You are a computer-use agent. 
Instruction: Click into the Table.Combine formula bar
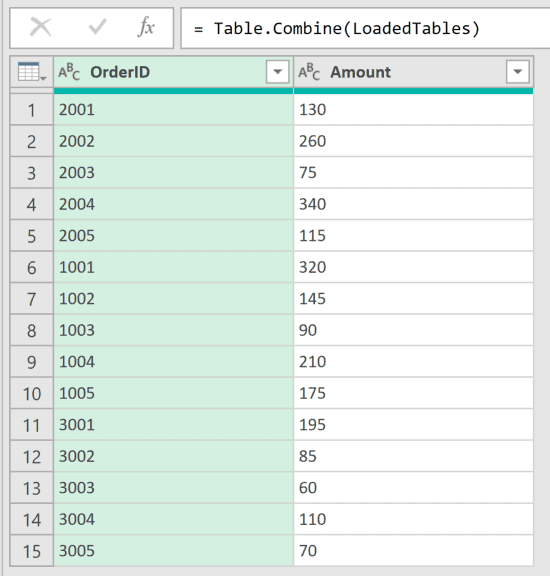[x=365, y=29]
